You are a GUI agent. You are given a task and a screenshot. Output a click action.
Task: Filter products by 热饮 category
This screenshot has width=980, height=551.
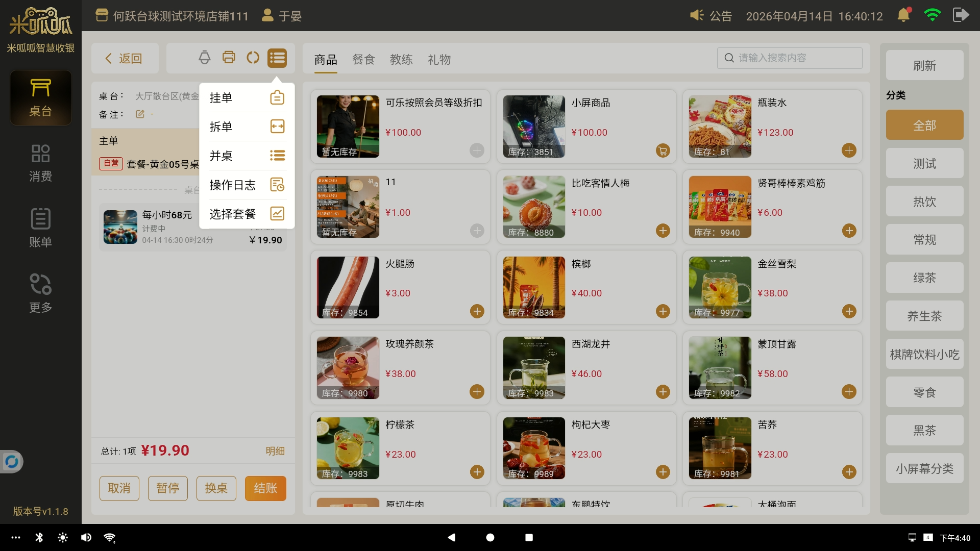924,202
